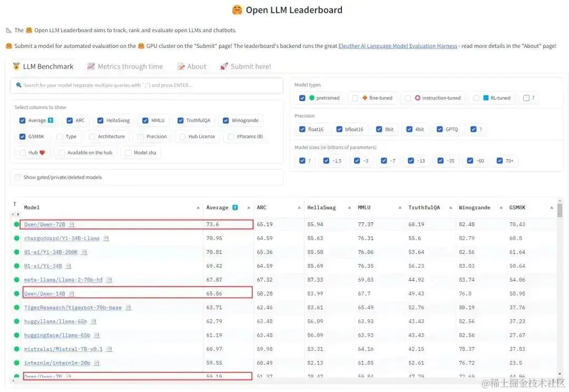
Task: Click the scroll-up arrow above the table scrollbar
Action: [x=560, y=201]
